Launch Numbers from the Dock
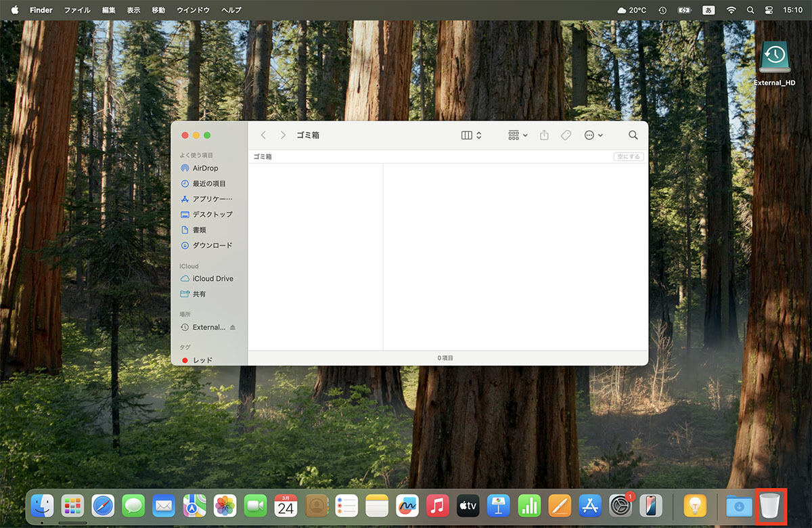Viewport: 812px width, 528px height. point(529,505)
